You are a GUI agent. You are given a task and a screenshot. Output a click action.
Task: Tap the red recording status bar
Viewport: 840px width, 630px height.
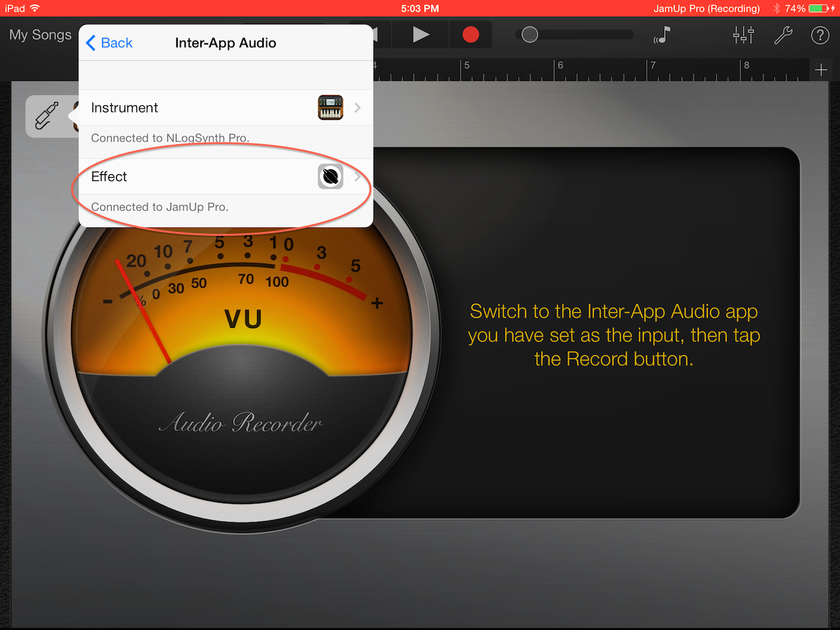(420, 8)
